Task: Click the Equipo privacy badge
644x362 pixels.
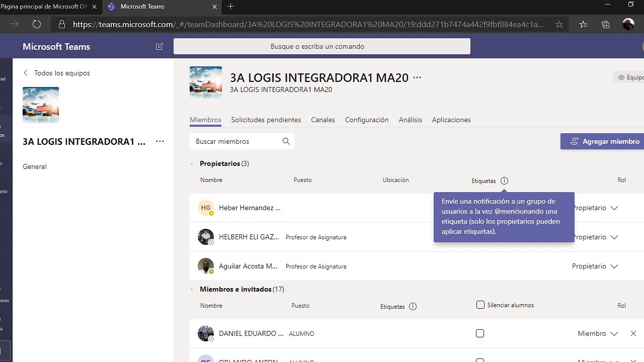Action: [x=629, y=77]
